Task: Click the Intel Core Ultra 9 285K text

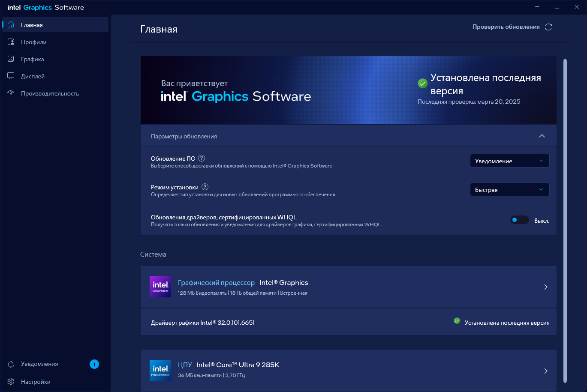Action: pyautogui.click(x=238, y=365)
